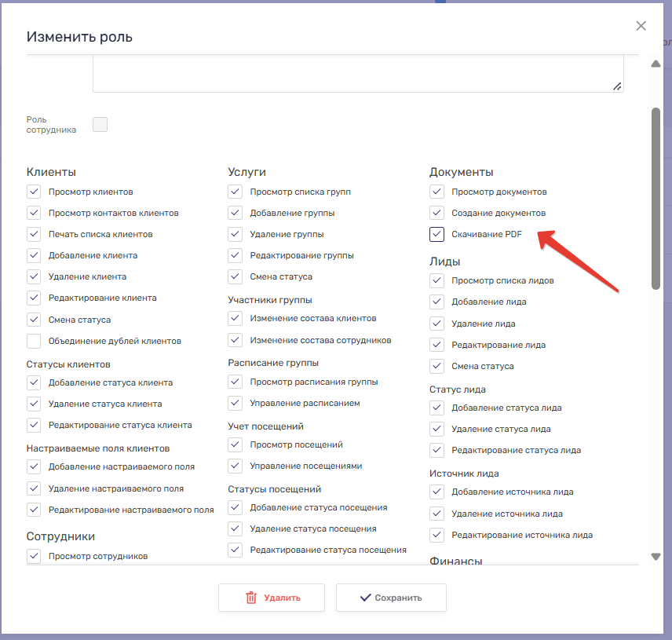Toggle Изменение состава клиентов
Viewport: 672px width, 640px height.
click(236, 318)
